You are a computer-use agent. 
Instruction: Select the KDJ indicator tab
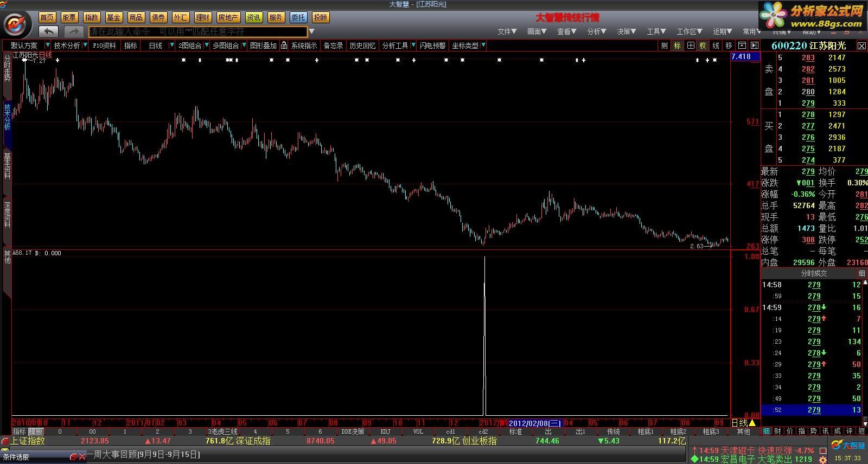(x=386, y=431)
